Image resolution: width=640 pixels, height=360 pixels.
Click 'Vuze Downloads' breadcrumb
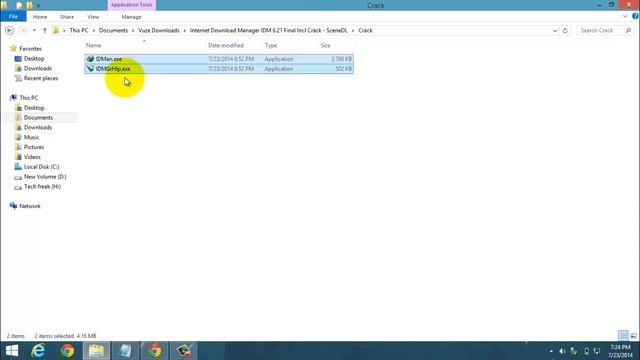tap(159, 31)
